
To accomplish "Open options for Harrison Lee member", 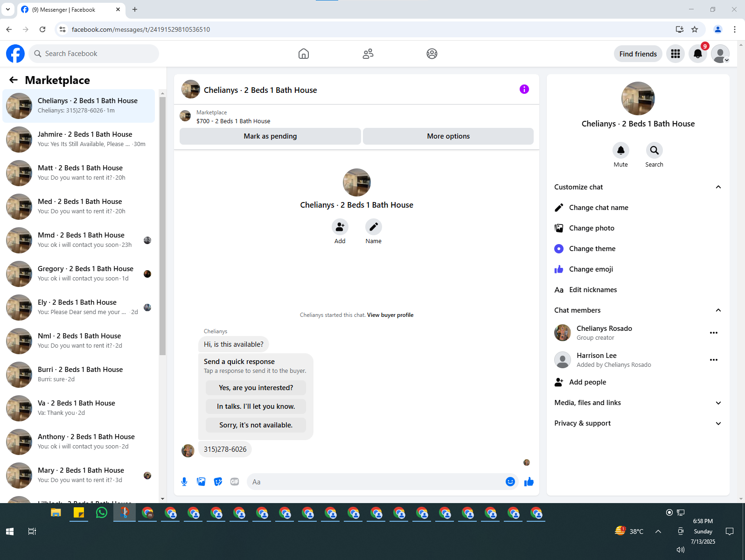I will [714, 360].
